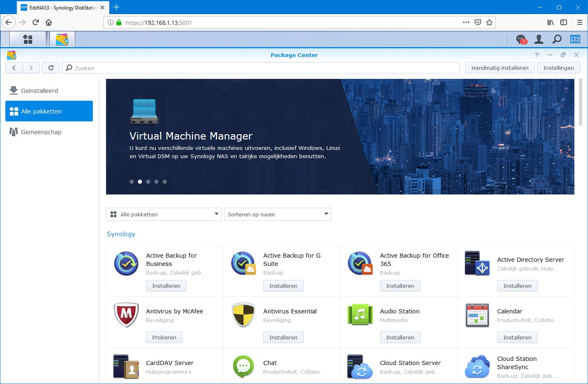Open Instellingen settings button
The width and height of the screenshot is (588, 384).
(x=559, y=68)
